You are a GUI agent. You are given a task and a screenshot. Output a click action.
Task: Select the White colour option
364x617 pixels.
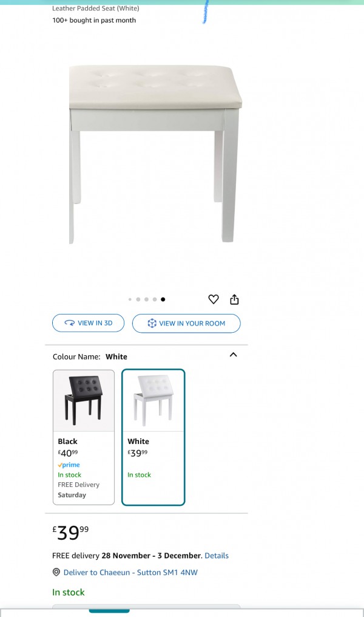(x=153, y=437)
